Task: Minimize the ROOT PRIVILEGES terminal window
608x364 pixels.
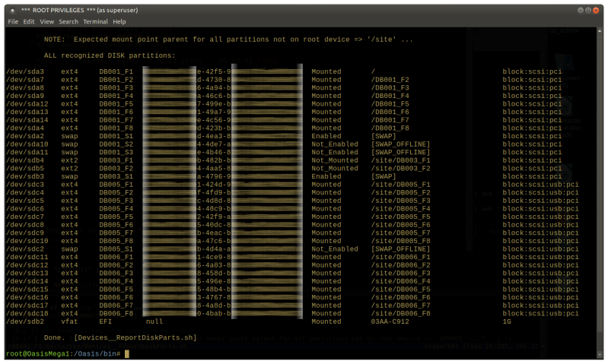Action: pos(581,11)
